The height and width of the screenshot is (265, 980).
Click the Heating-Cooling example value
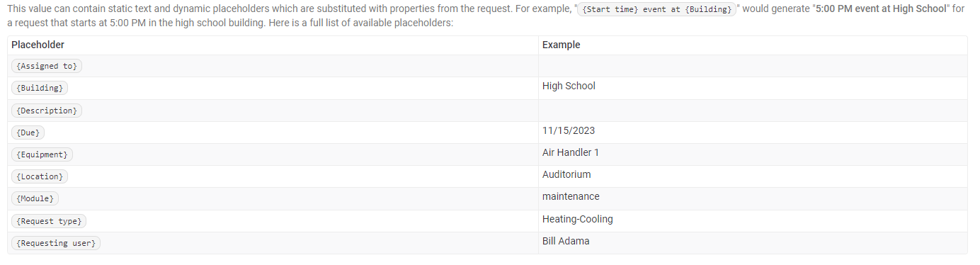[x=578, y=219]
